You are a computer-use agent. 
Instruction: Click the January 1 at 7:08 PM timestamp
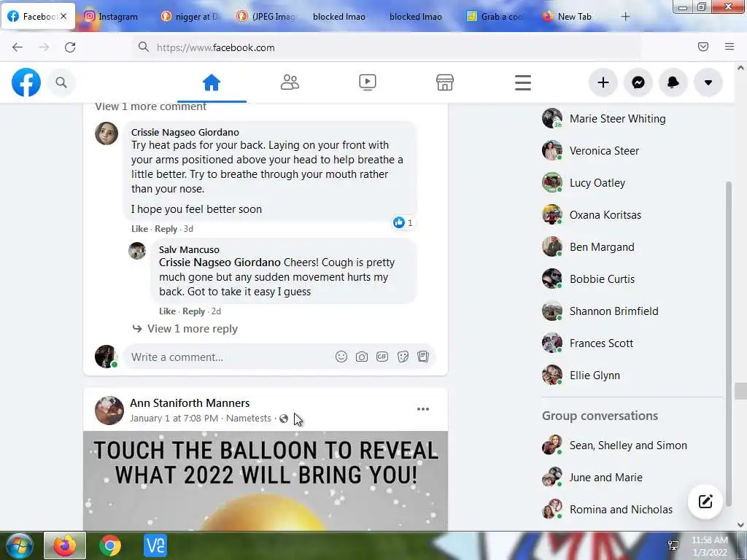tap(174, 418)
